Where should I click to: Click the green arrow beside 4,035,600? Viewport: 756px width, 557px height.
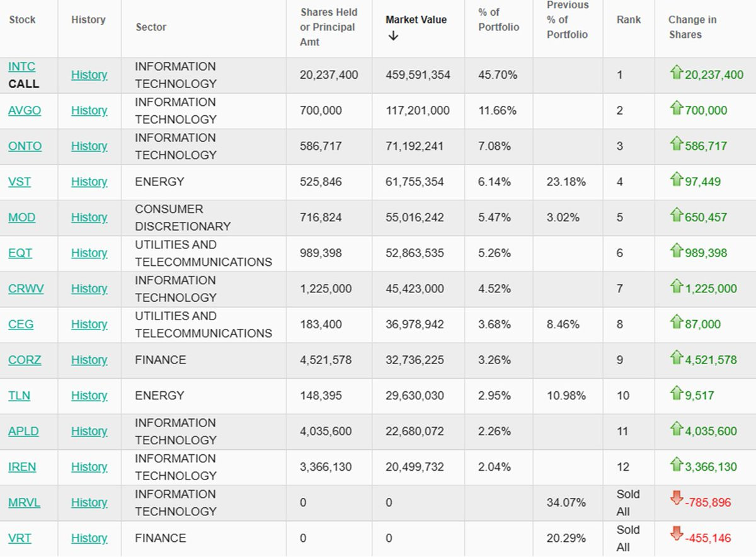[x=677, y=430]
